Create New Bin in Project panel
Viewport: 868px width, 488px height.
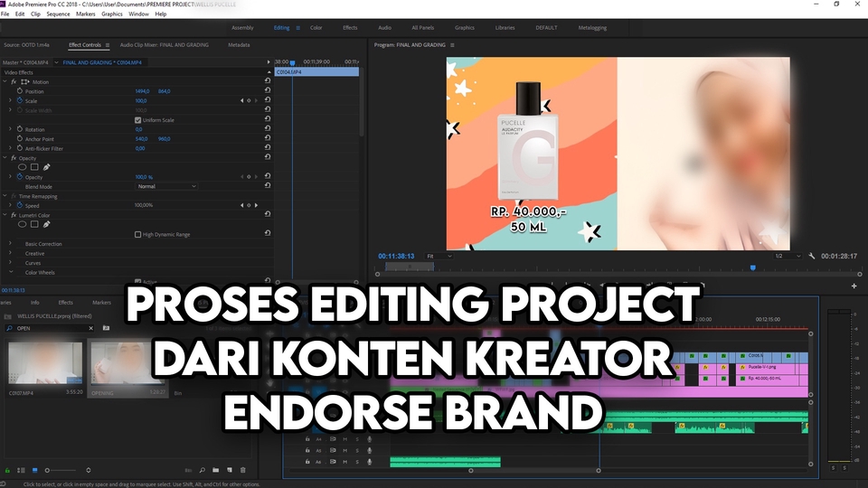coord(215,470)
